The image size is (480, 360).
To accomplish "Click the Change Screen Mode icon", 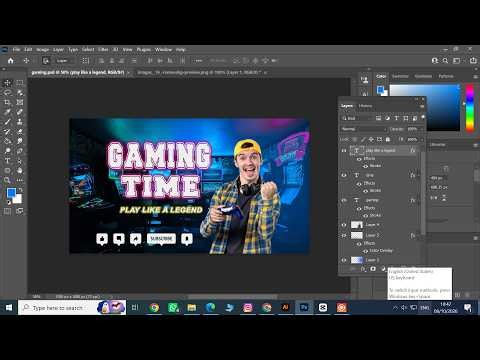I will [x=20, y=211].
